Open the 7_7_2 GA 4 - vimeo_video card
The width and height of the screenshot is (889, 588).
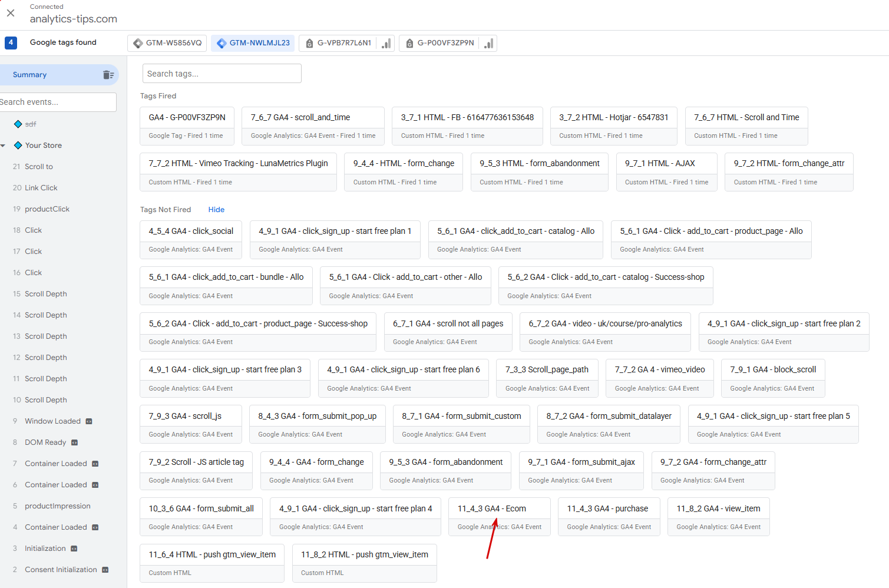[x=660, y=378]
